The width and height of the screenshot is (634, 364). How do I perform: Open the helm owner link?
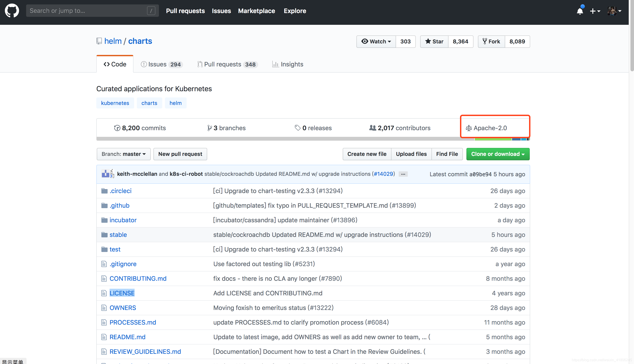113,41
